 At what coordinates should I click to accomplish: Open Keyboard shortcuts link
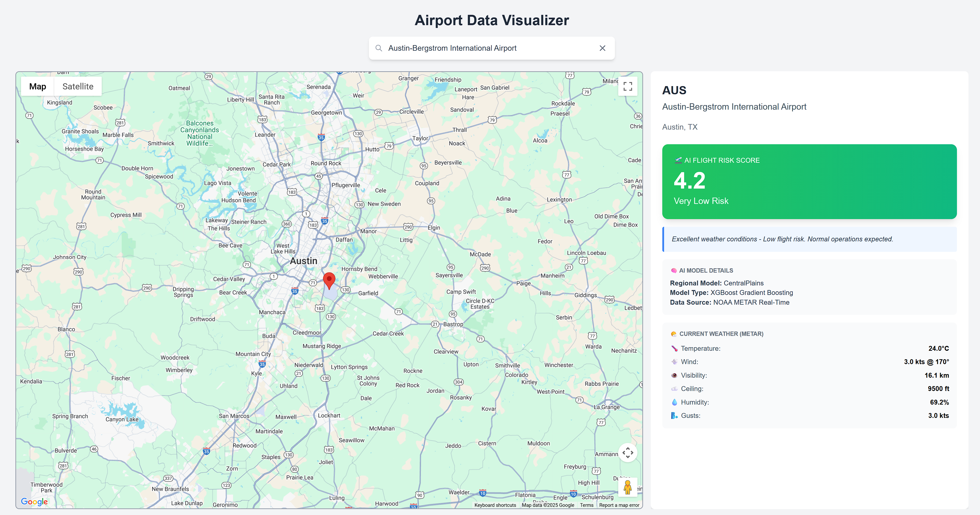coord(495,505)
